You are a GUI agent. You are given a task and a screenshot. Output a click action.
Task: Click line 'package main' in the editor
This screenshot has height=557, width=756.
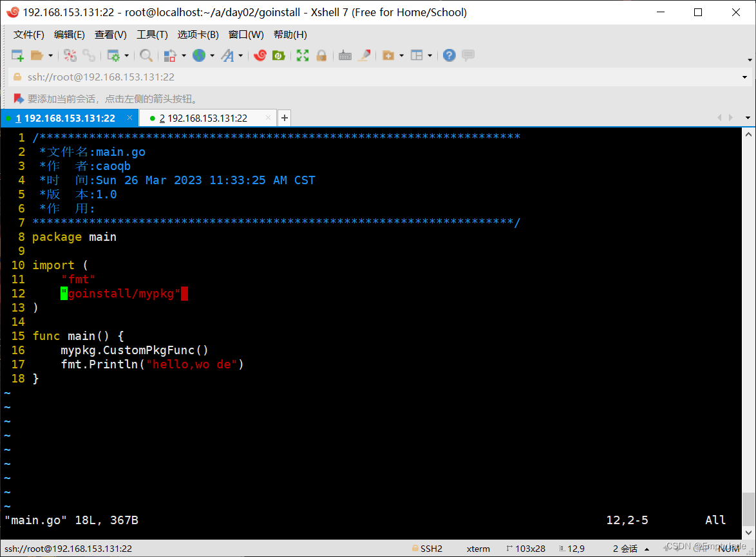pos(74,237)
